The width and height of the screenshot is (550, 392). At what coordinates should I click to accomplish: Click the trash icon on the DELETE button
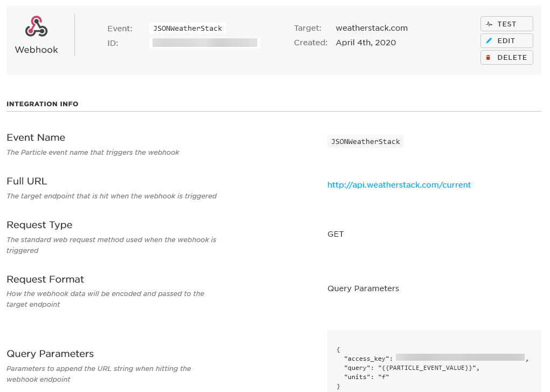point(489,58)
